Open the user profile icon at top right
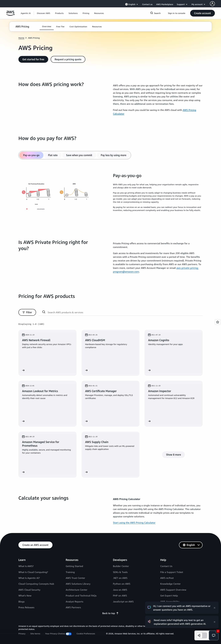This screenshot has height=644, width=221. (x=212, y=4)
